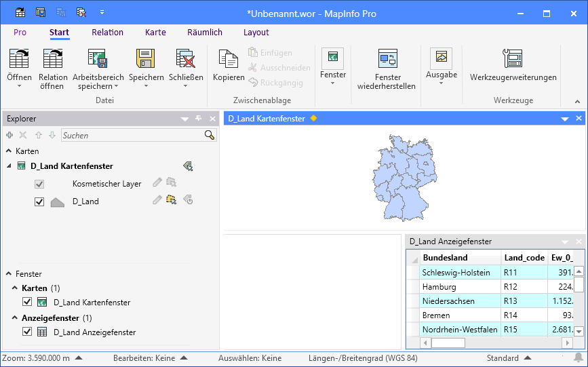588x367 pixels.
Task: Uncheck D_Land Kartenfenster in Fenster list
Action: tap(27, 301)
